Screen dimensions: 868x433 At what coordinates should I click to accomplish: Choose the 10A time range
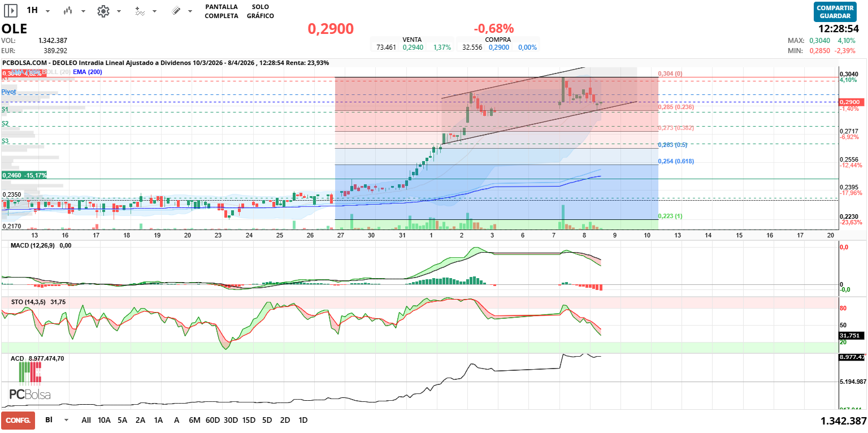(104, 421)
